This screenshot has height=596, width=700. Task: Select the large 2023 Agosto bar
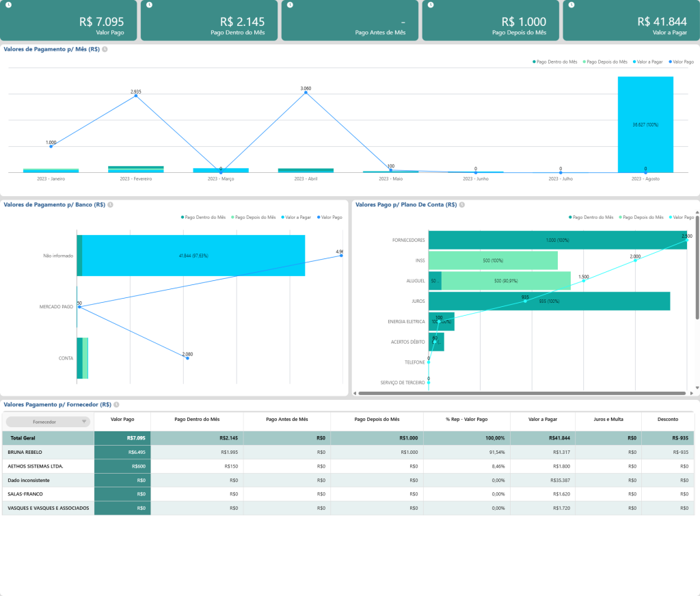(x=645, y=123)
